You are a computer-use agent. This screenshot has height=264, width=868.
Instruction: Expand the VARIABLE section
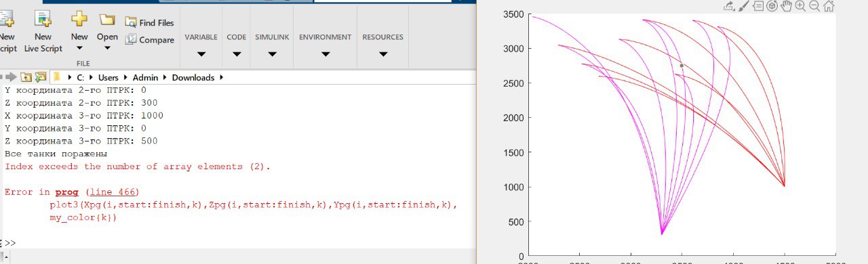[201, 54]
